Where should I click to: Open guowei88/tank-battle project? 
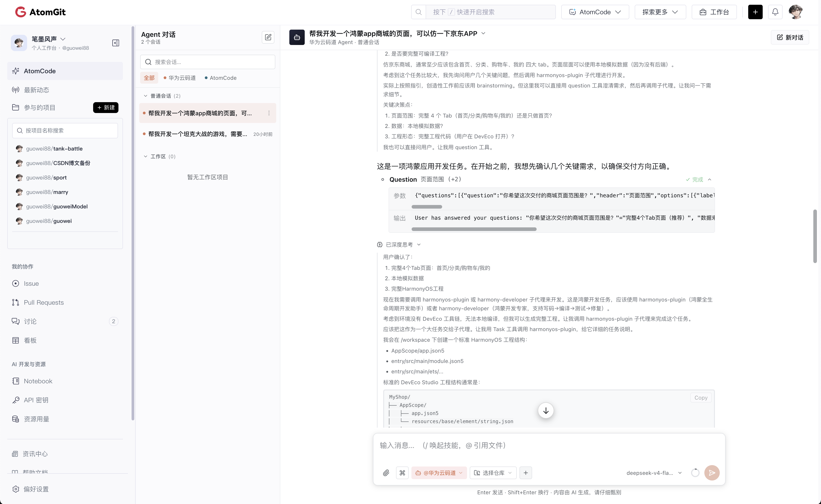(x=54, y=149)
